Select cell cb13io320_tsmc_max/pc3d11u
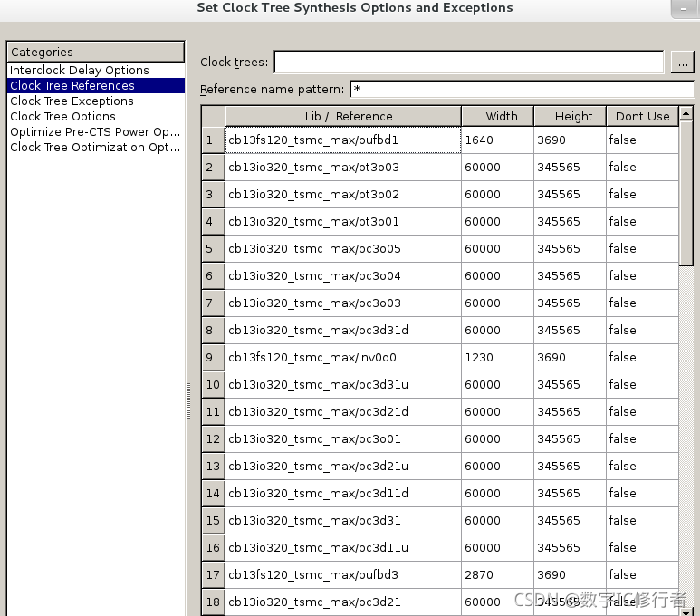 (343, 548)
